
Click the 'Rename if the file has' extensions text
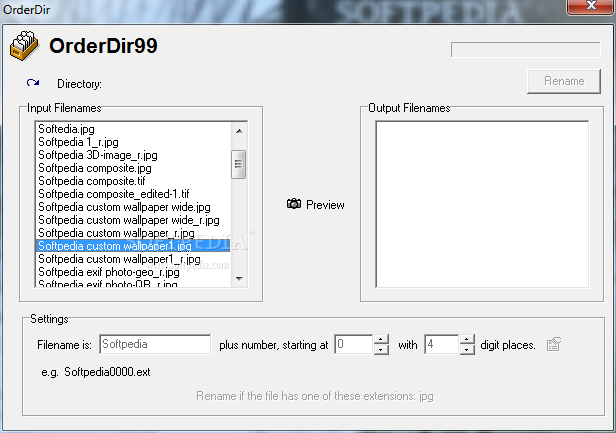point(315,396)
